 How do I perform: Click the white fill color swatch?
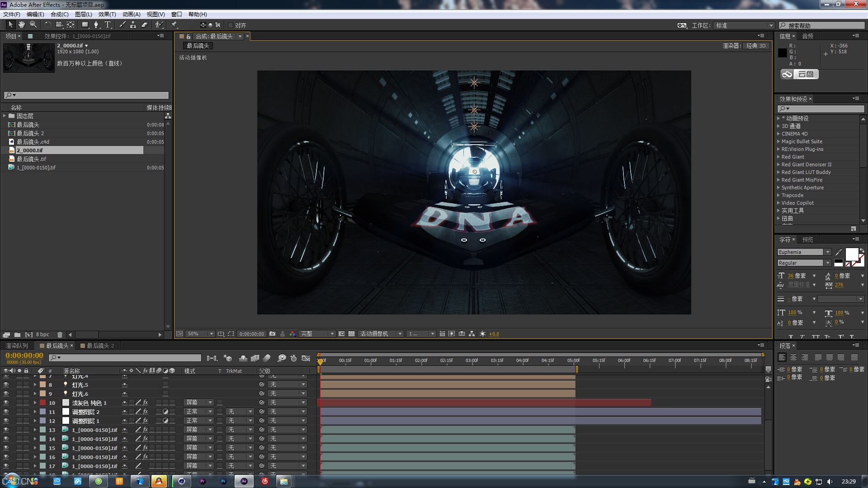[851, 254]
